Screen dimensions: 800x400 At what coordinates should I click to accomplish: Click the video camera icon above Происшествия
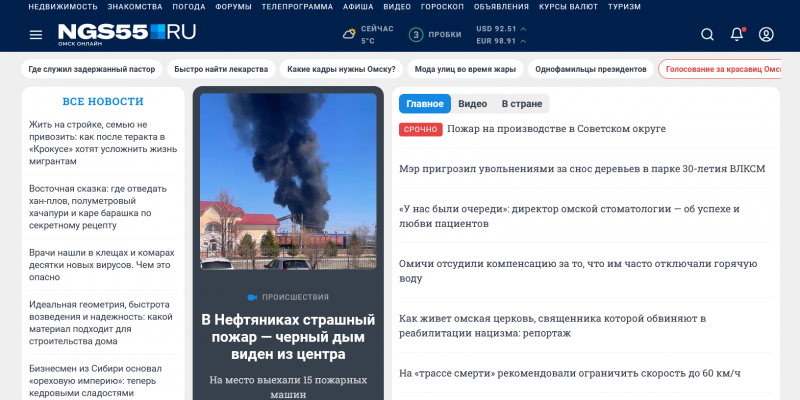[252, 297]
